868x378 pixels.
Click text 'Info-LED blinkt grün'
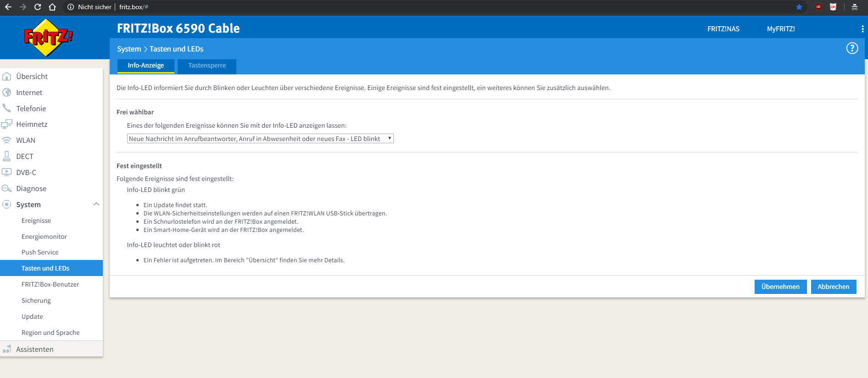click(x=156, y=190)
